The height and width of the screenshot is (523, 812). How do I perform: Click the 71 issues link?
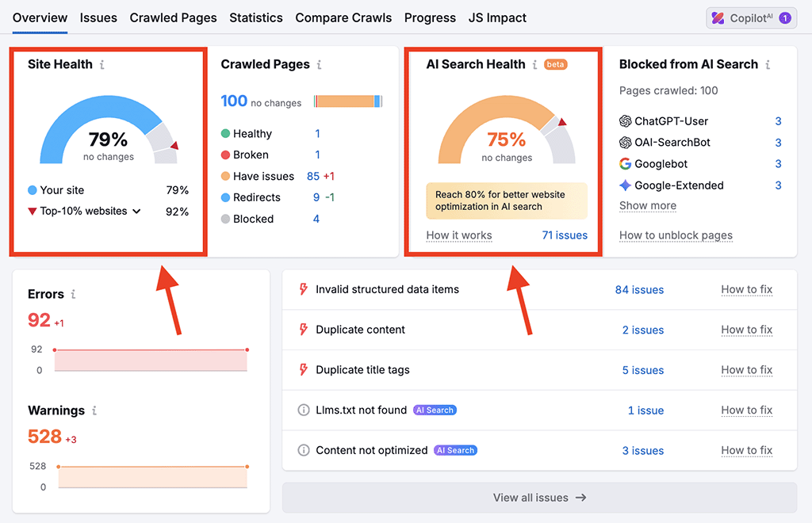tap(565, 235)
